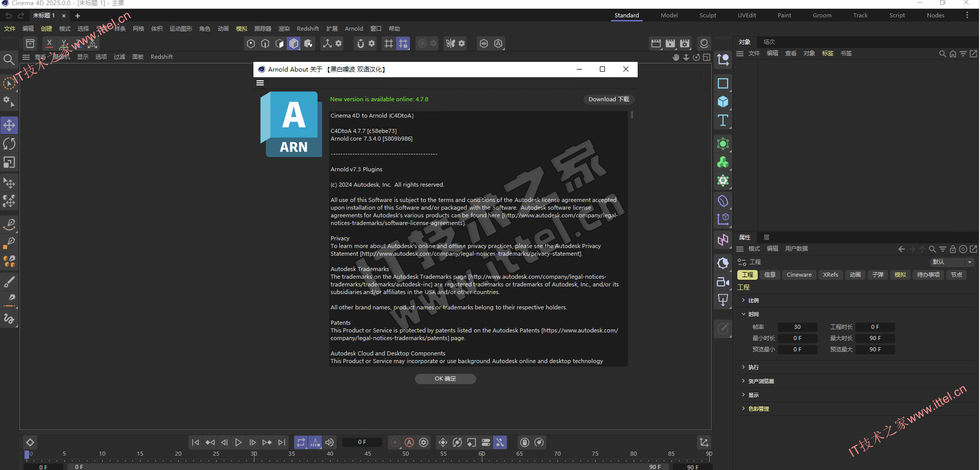This screenshot has width=980, height=470.
Task: Toggle the highlighted solid cube display mode
Action: click(x=294, y=43)
